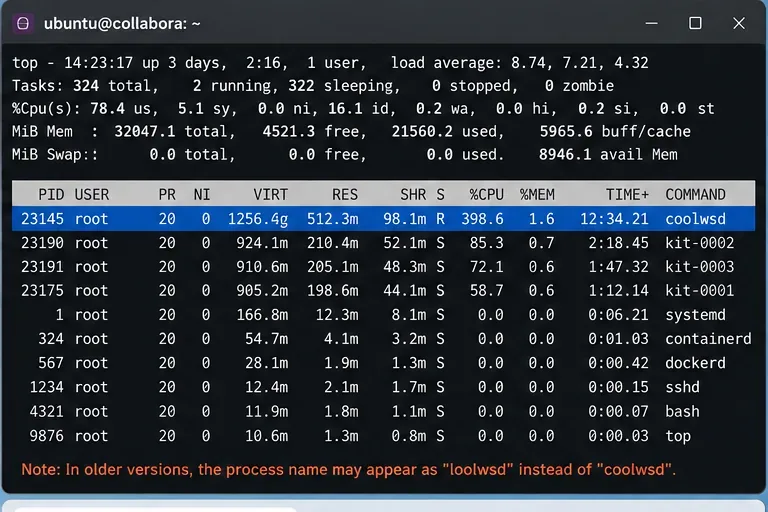Select the VIRT column header

270,195
